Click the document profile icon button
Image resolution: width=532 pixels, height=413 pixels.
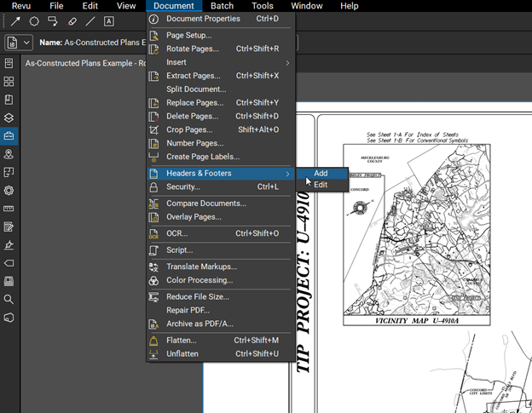(12, 43)
